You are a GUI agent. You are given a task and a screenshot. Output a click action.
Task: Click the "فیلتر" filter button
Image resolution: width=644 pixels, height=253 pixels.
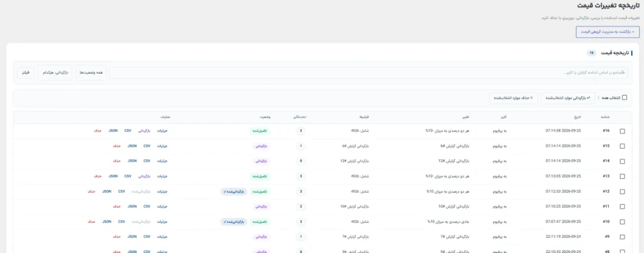pyautogui.click(x=25, y=73)
